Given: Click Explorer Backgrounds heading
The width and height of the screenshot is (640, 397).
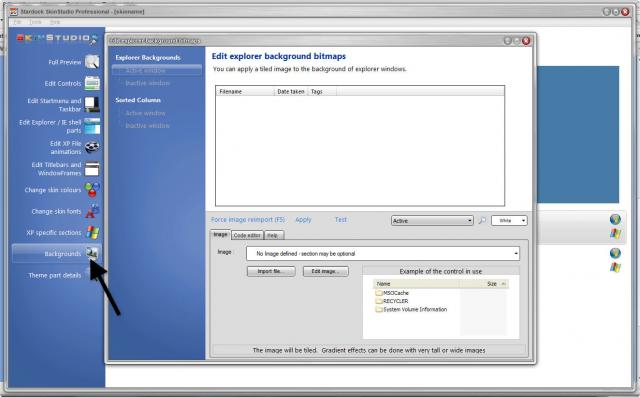Looking at the screenshot, I should pos(148,58).
